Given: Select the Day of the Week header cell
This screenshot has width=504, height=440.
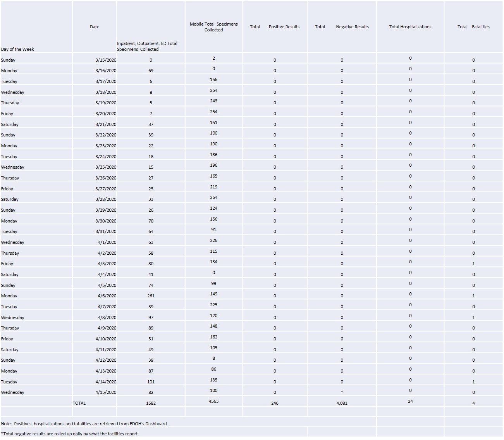Looking at the screenshot, I should [36, 27].
